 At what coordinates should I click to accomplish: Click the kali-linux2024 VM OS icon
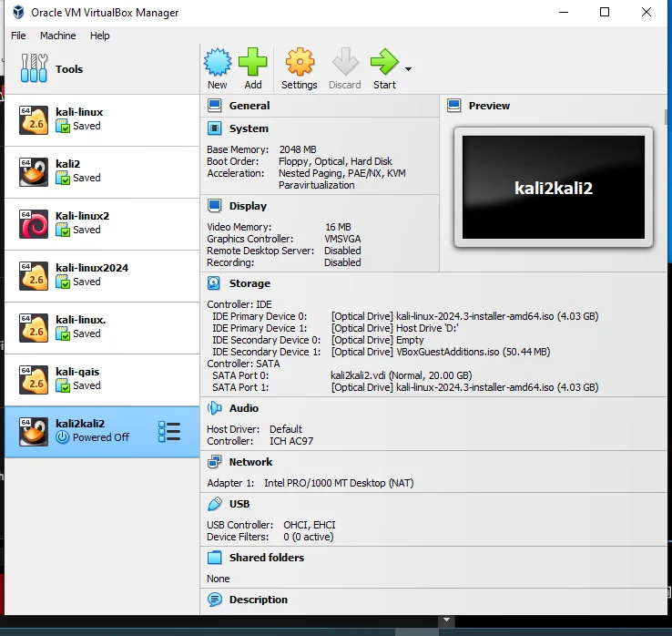point(34,276)
